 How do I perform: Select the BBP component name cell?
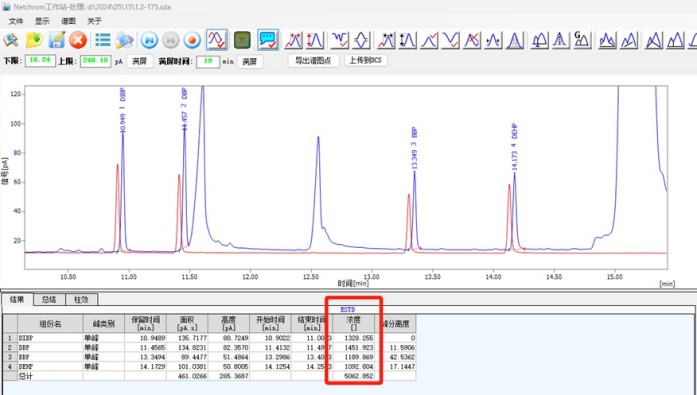pyautogui.click(x=50, y=357)
